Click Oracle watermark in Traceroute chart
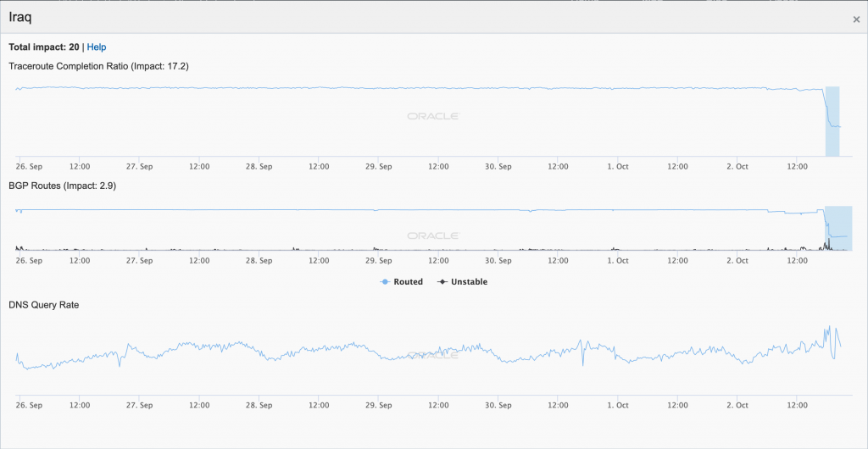868x449 pixels. pos(433,117)
